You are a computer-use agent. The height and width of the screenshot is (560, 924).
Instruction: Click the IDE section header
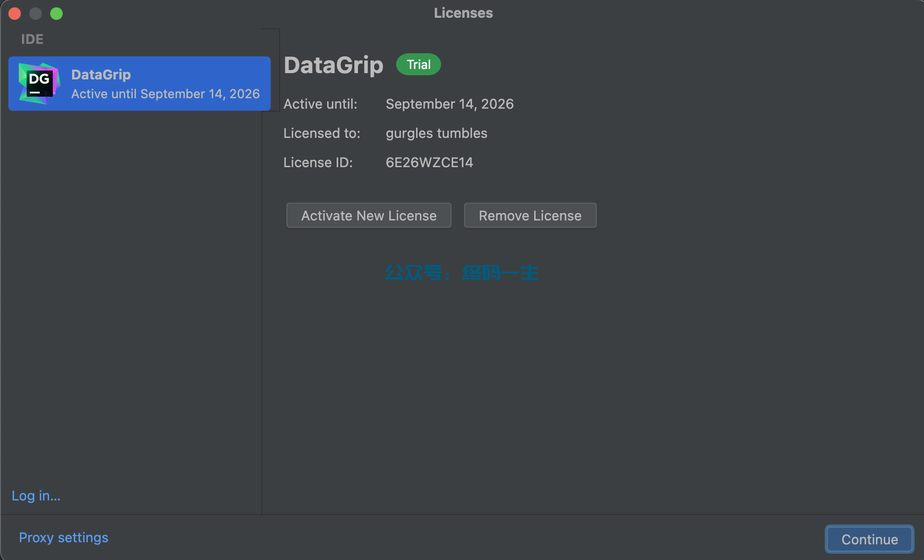[x=32, y=39]
